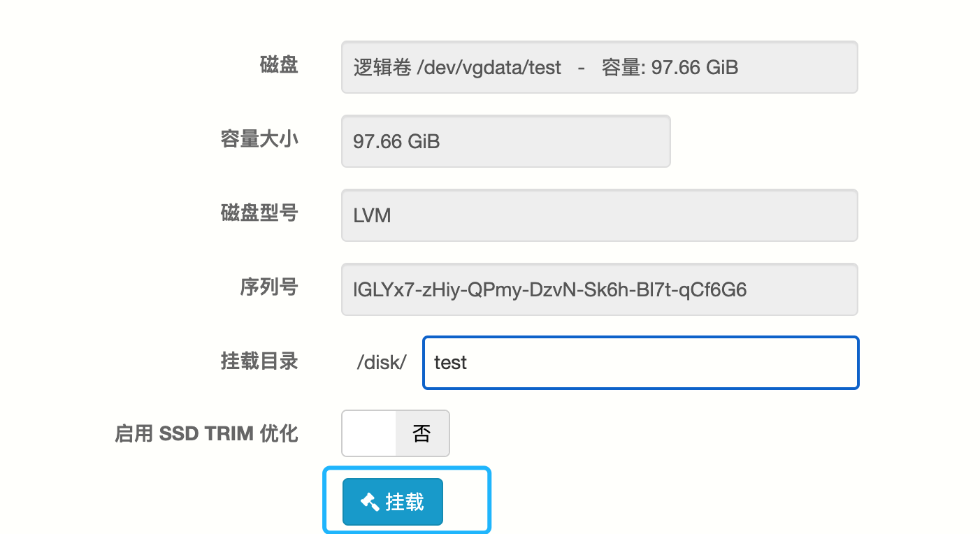Click the /disk/ path prefix text
The width and height of the screenshot is (980, 534).
[381, 363]
